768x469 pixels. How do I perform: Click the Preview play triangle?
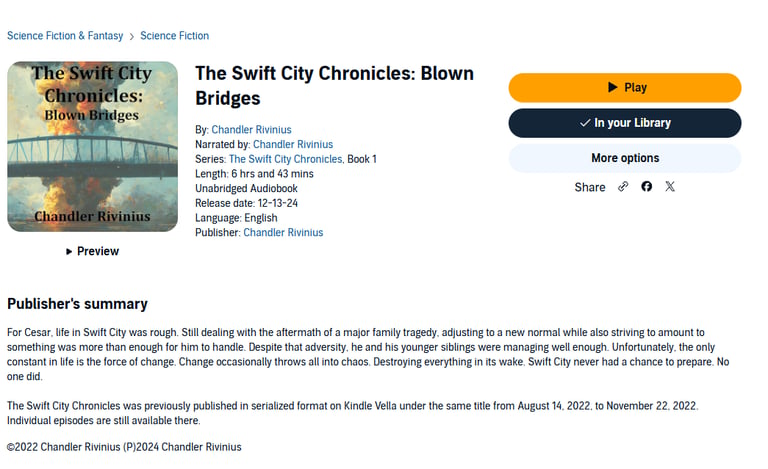click(69, 252)
